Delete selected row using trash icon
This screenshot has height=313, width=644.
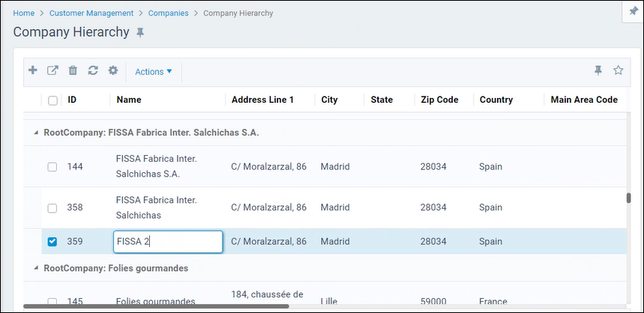(x=73, y=70)
